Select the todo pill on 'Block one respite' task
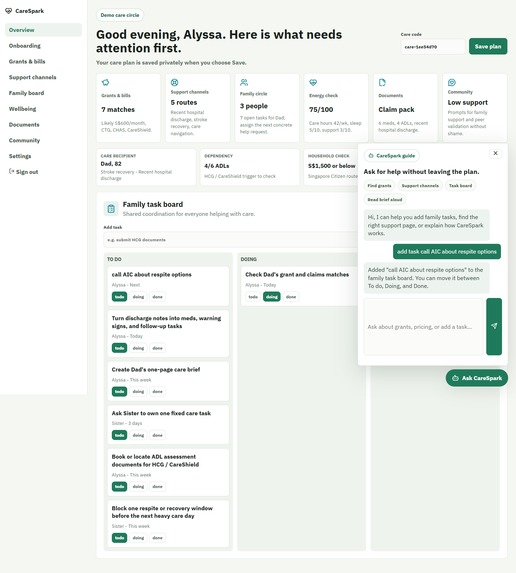This screenshot has width=516, height=573. (119, 538)
